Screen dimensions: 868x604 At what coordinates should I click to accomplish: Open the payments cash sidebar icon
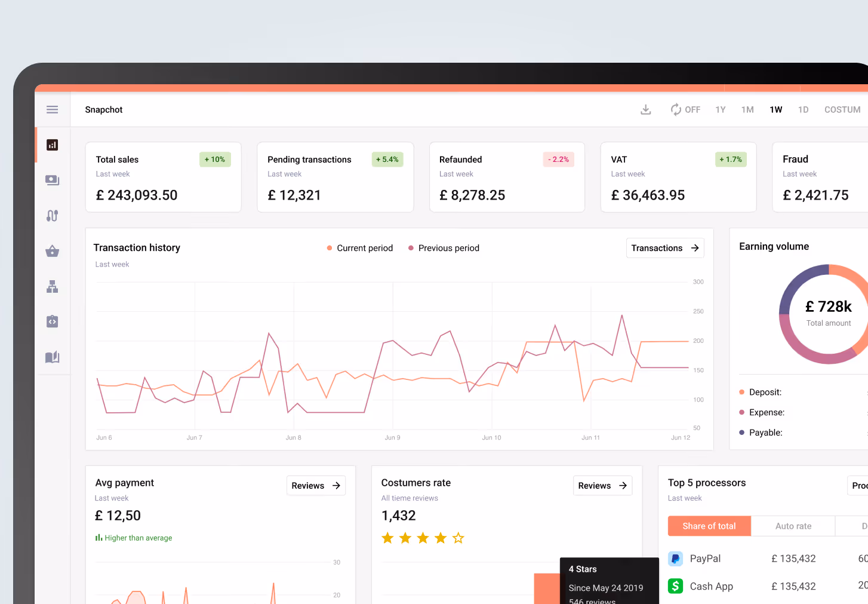(53, 180)
